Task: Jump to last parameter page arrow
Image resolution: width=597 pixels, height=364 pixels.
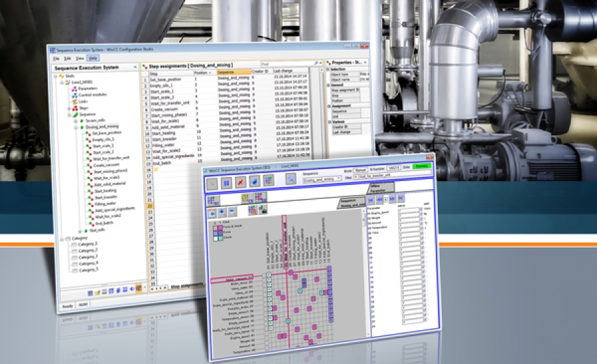Action: pos(400,198)
